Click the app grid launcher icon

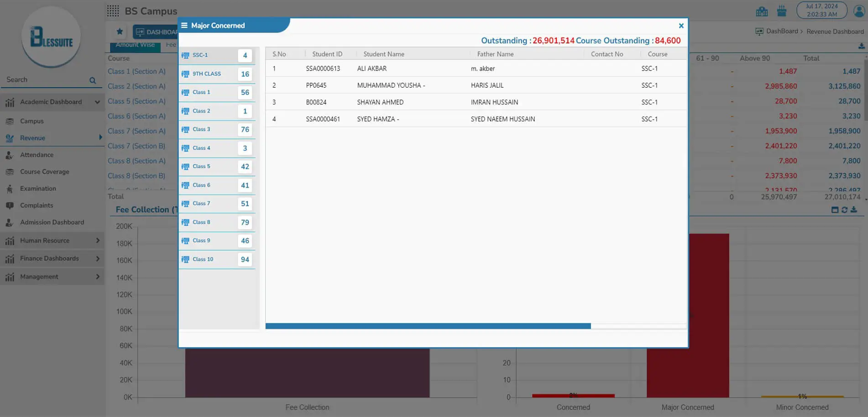click(113, 11)
